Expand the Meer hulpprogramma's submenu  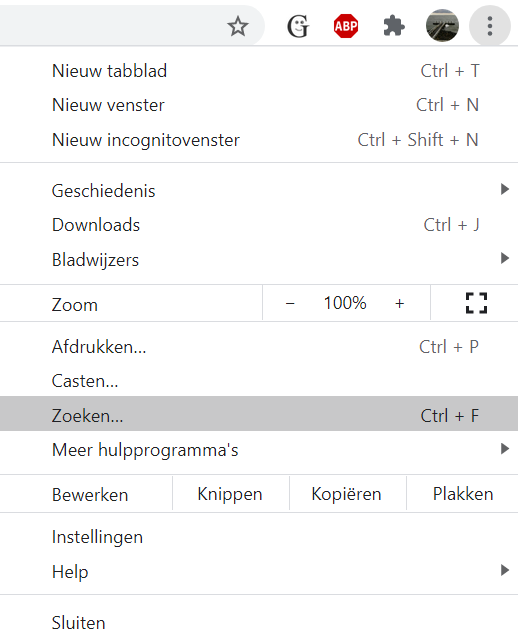(x=259, y=450)
